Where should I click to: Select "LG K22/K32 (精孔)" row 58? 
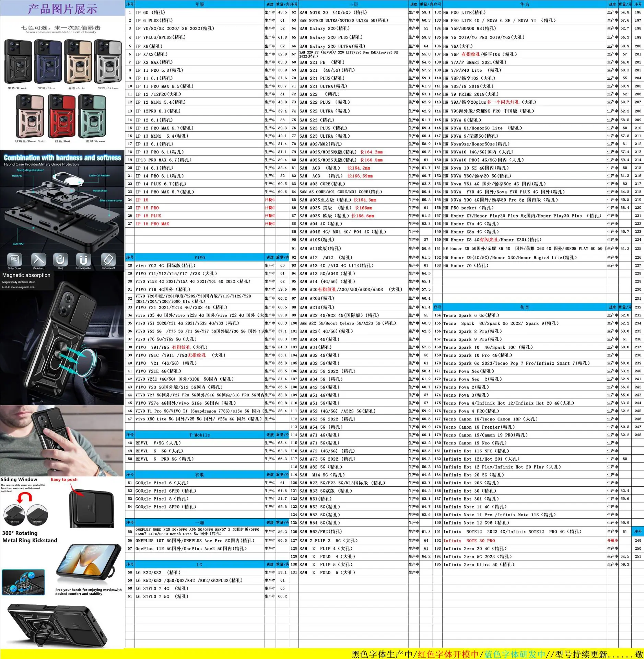click(200, 573)
